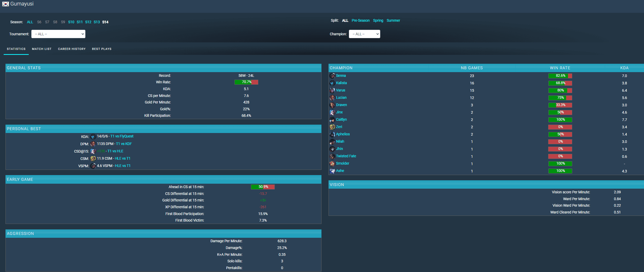Select the Pre-Season split filter
The height and width of the screenshot is (272, 644).
click(360, 20)
